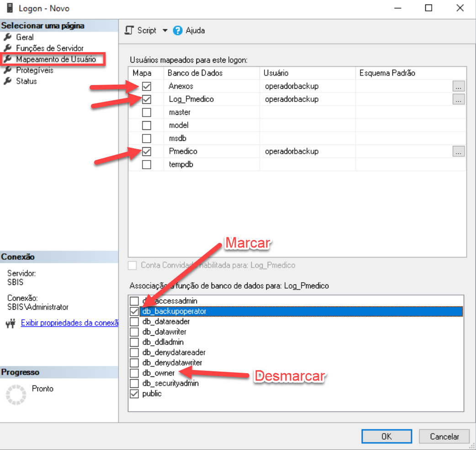
Task: Open the Ajuda help icon
Action: point(178,31)
